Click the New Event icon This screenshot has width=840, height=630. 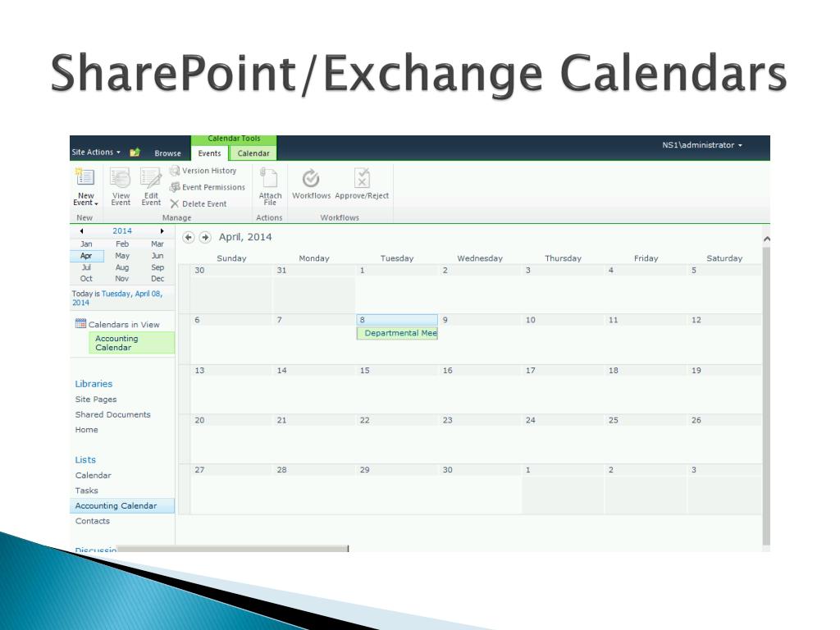pyautogui.click(x=84, y=177)
